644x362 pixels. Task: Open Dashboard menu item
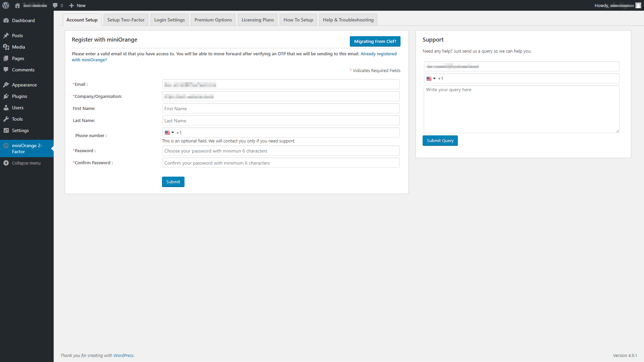coord(27,20)
